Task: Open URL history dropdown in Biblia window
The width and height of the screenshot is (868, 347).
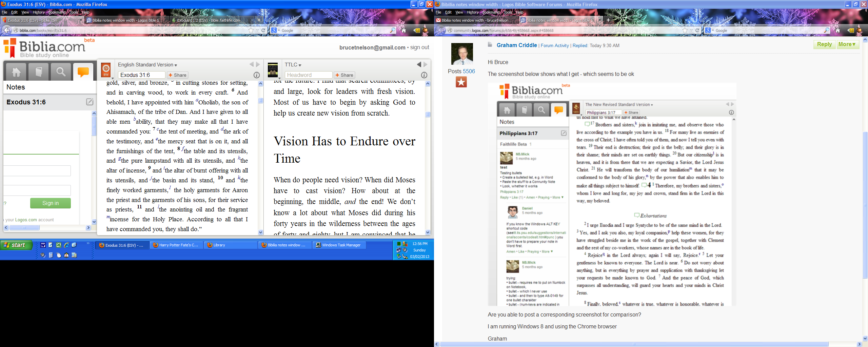Action: (257, 30)
